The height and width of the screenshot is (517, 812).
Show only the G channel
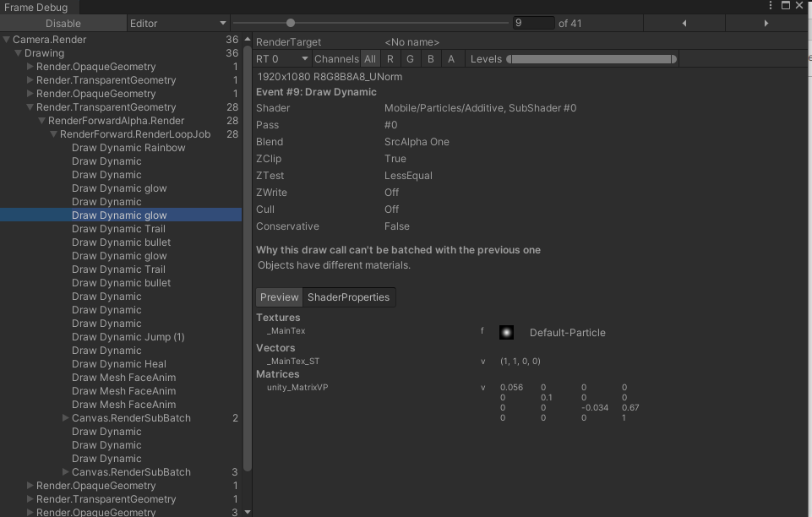click(411, 58)
